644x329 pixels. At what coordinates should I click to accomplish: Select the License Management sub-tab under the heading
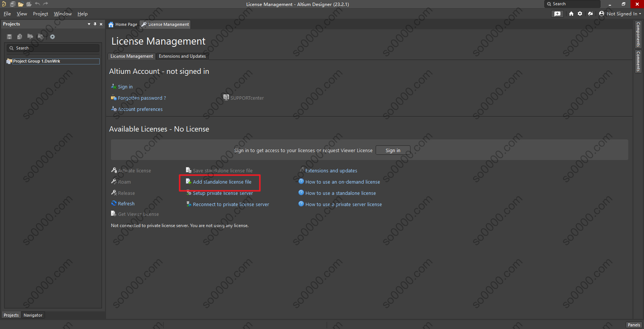point(132,56)
